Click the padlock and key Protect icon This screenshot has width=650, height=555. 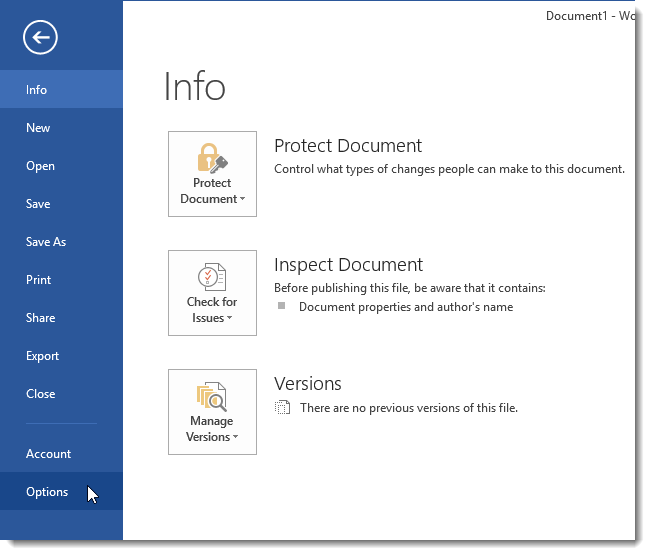[x=212, y=158]
